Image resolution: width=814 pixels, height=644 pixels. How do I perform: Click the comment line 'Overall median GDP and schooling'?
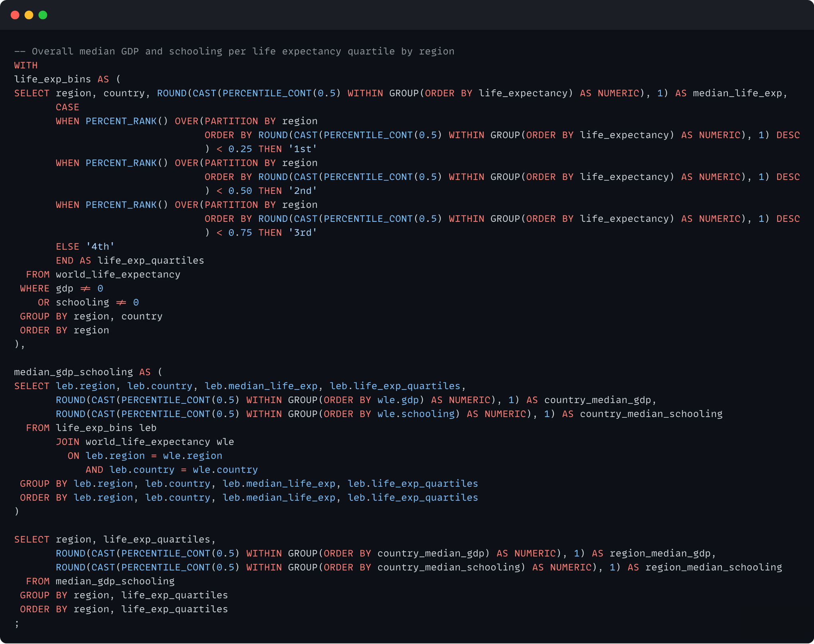(x=234, y=51)
